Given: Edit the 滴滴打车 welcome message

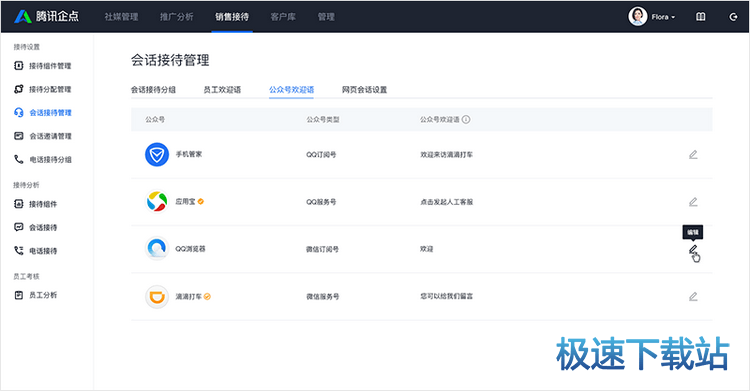Looking at the screenshot, I should (x=693, y=297).
